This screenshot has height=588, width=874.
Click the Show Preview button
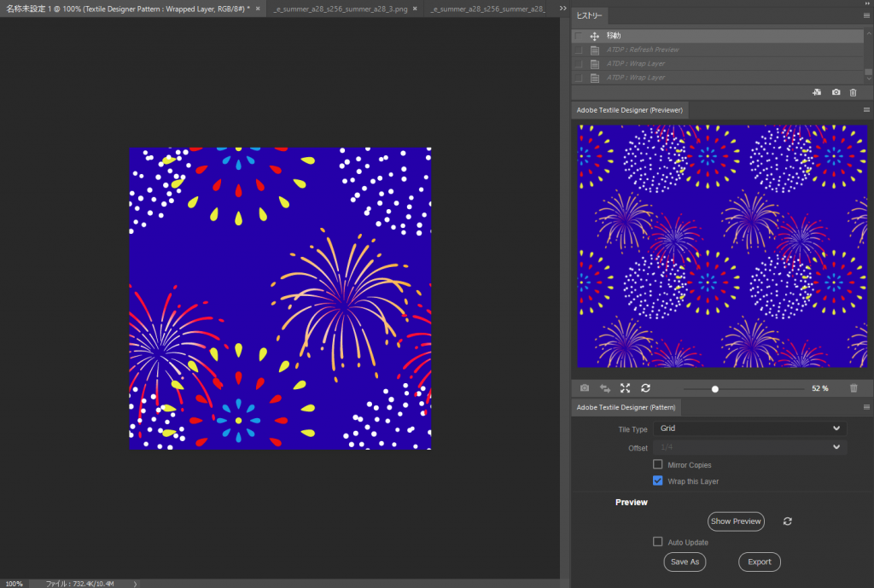736,521
